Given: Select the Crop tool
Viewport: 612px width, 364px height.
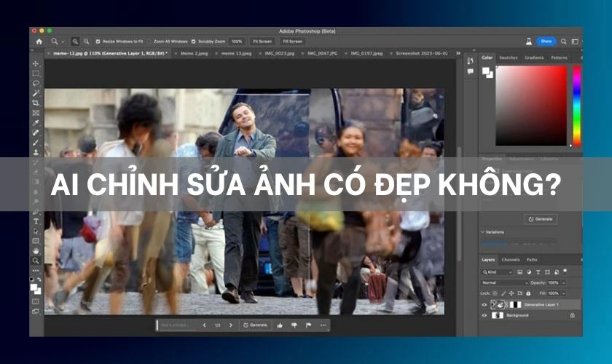Looking at the screenshot, I should pyautogui.click(x=36, y=103).
